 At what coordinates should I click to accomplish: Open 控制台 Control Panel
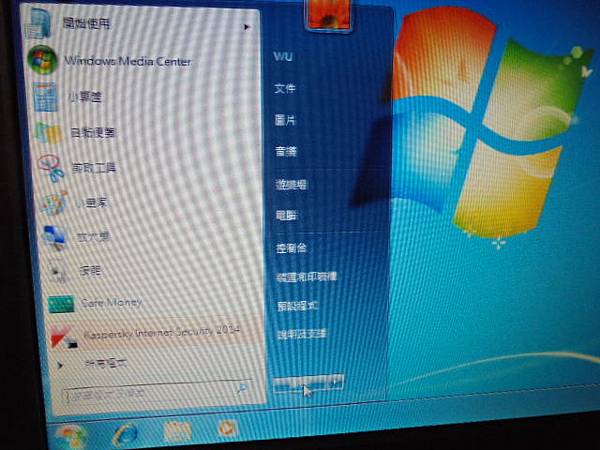point(291,248)
